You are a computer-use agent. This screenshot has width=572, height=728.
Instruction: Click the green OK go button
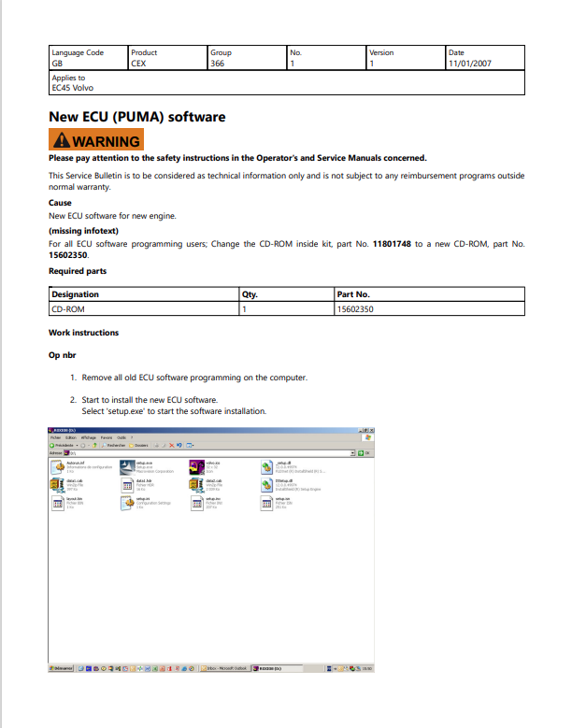(364, 452)
